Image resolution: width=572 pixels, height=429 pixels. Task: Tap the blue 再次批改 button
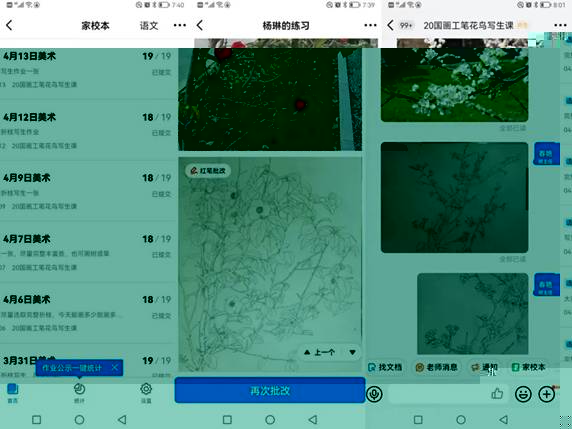(x=270, y=391)
